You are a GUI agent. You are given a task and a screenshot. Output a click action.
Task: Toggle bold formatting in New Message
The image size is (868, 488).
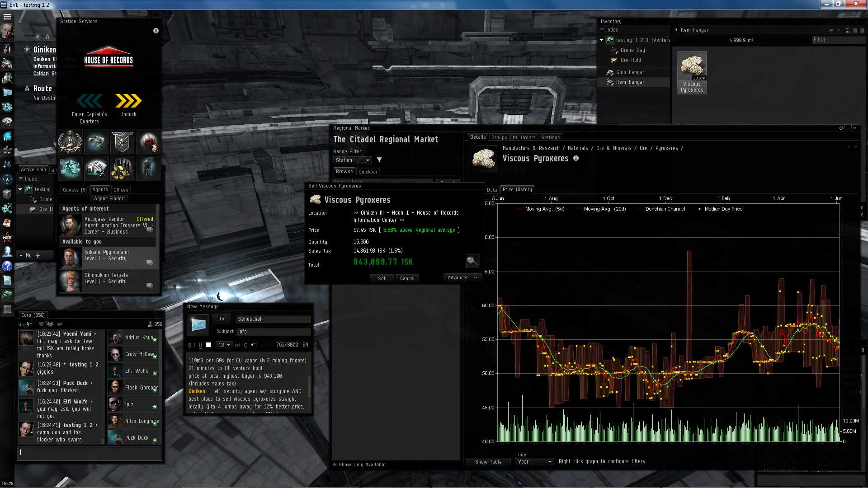189,345
